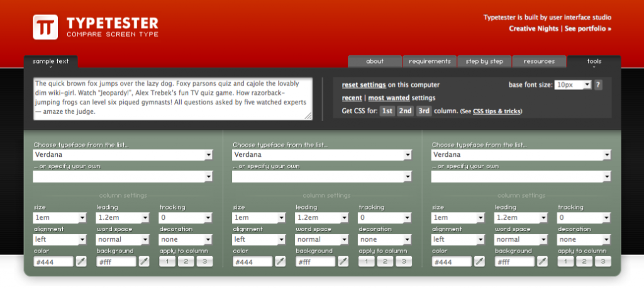This screenshot has width=644, height=289.
Task: Open background eyedropper in second column
Action: click(343, 261)
